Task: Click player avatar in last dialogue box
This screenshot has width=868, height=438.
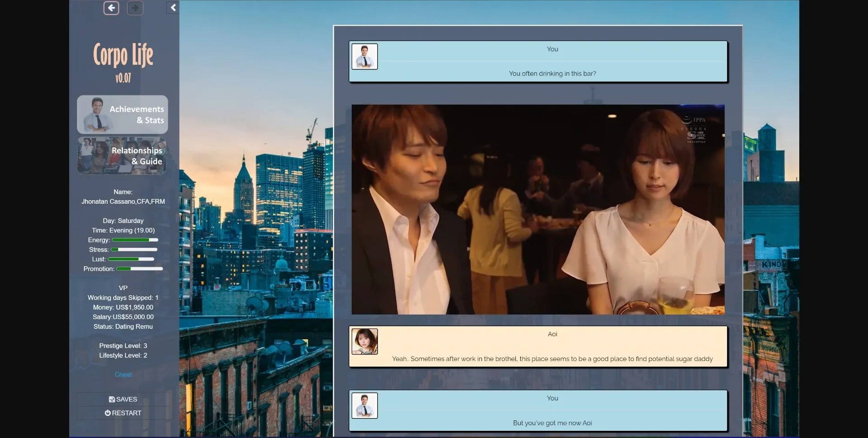Action: (364, 405)
